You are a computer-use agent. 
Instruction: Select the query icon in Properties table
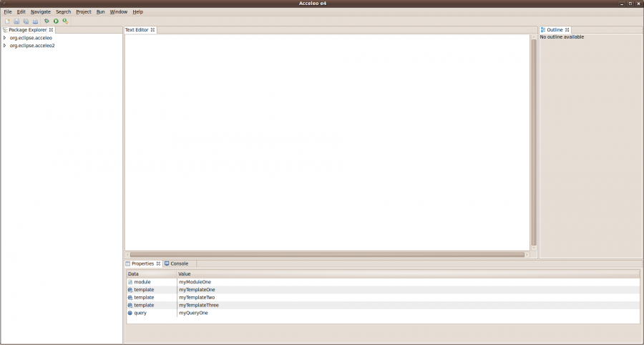[x=130, y=313]
